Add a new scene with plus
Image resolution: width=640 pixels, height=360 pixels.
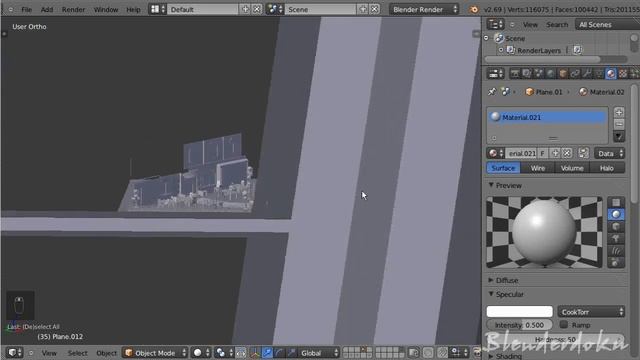[363, 9]
